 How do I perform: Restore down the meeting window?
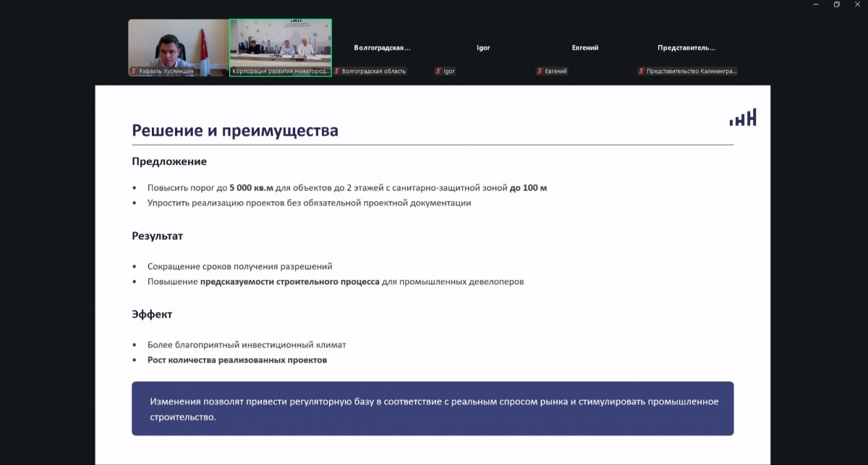(836, 4)
